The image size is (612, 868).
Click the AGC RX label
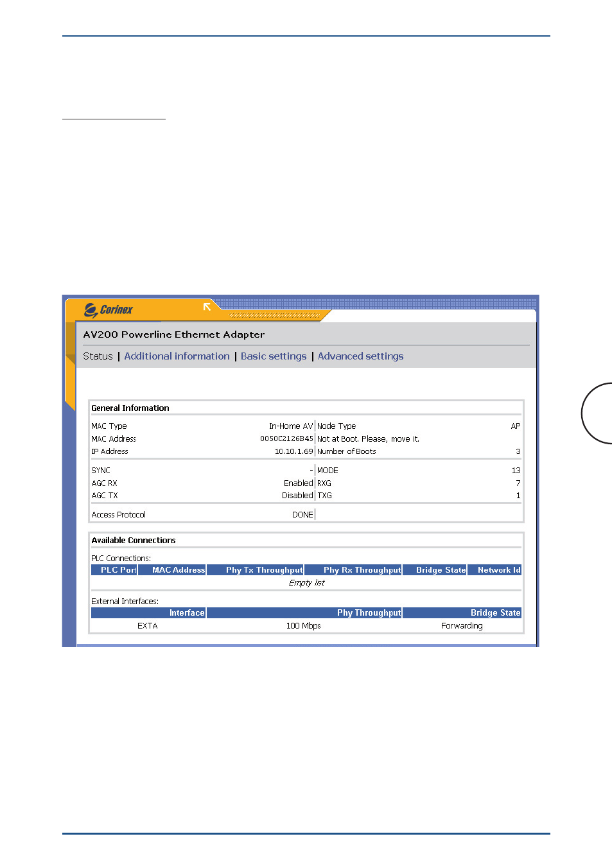[104, 483]
